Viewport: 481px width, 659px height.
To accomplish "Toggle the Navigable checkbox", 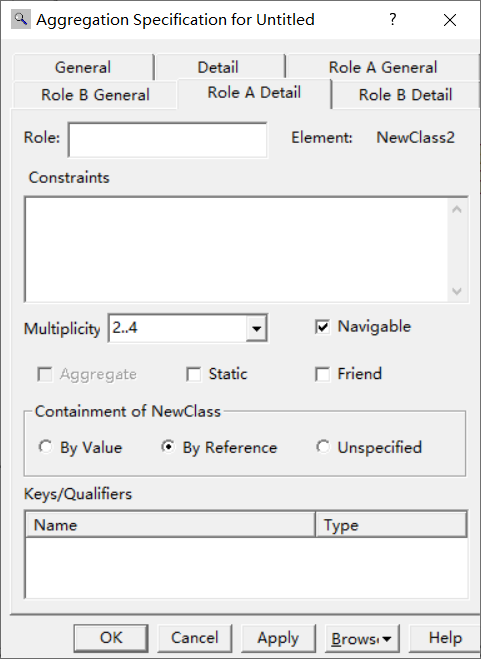I will click(x=322, y=327).
